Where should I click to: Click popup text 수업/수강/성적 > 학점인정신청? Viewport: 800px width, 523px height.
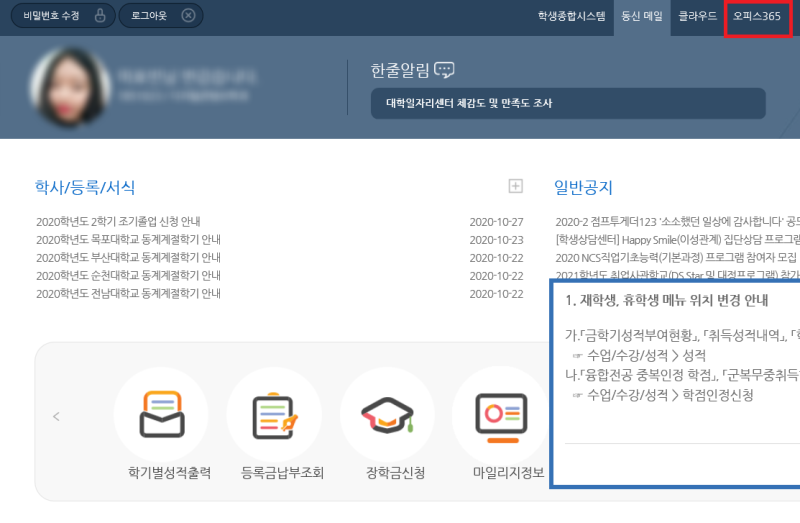coord(670,395)
